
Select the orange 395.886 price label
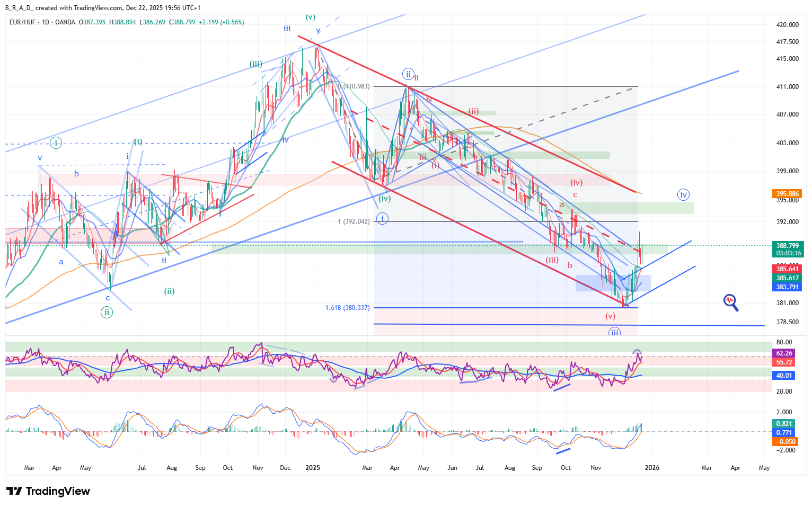(787, 194)
